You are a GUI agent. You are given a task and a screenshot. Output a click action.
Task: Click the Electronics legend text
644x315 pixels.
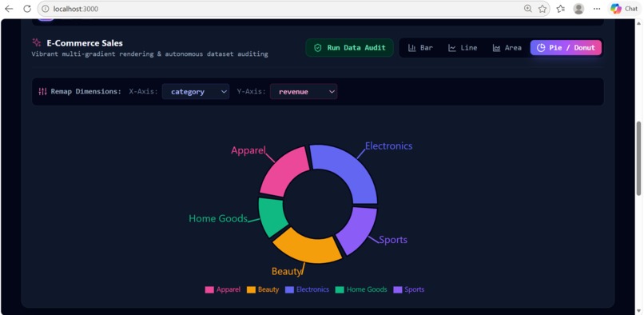(x=312, y=289)
